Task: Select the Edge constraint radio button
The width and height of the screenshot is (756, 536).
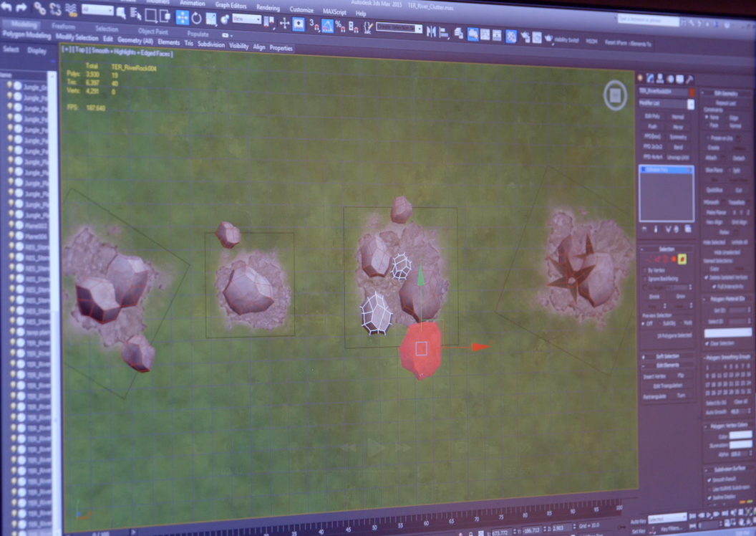Action: tap(726, 118)
